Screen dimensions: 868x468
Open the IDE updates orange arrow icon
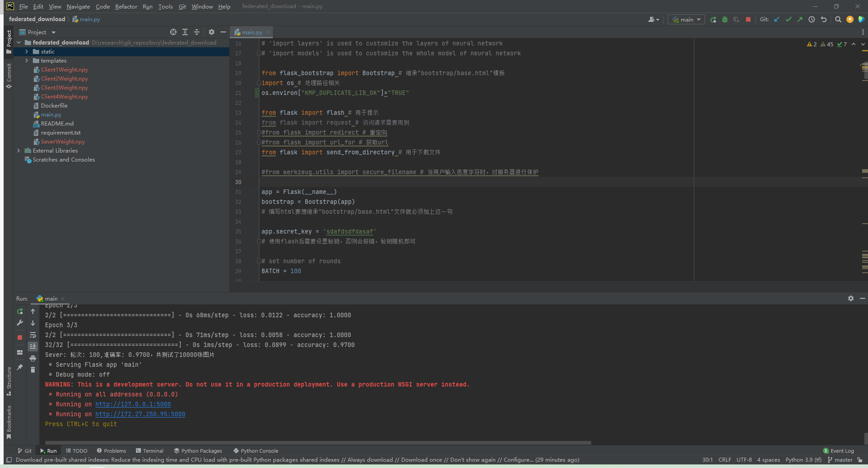[850, 19]
